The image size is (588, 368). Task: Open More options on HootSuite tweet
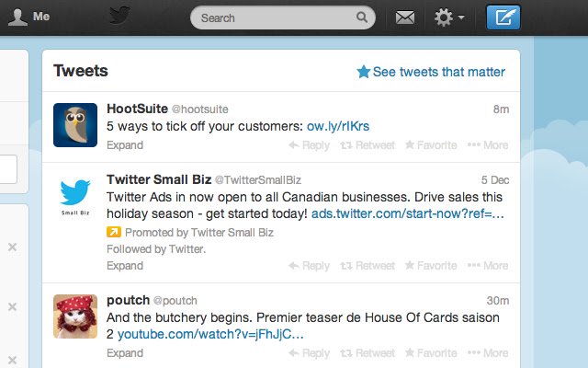[x=487, y=145]
